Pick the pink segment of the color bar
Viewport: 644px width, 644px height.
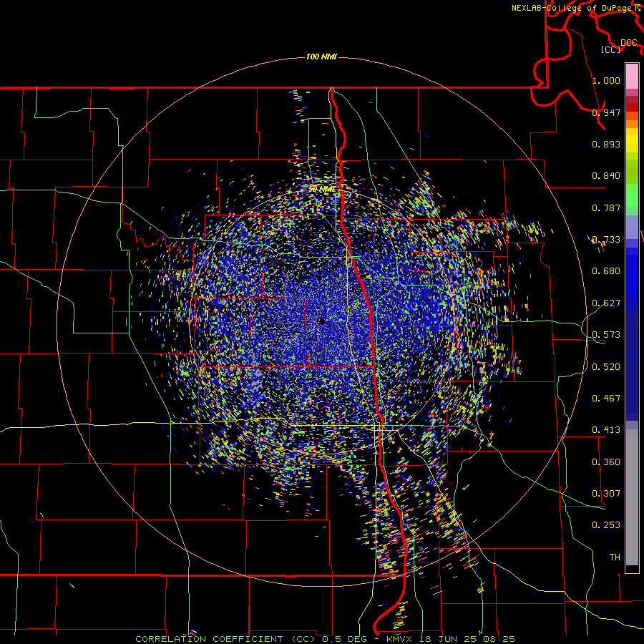pos(632,76)
